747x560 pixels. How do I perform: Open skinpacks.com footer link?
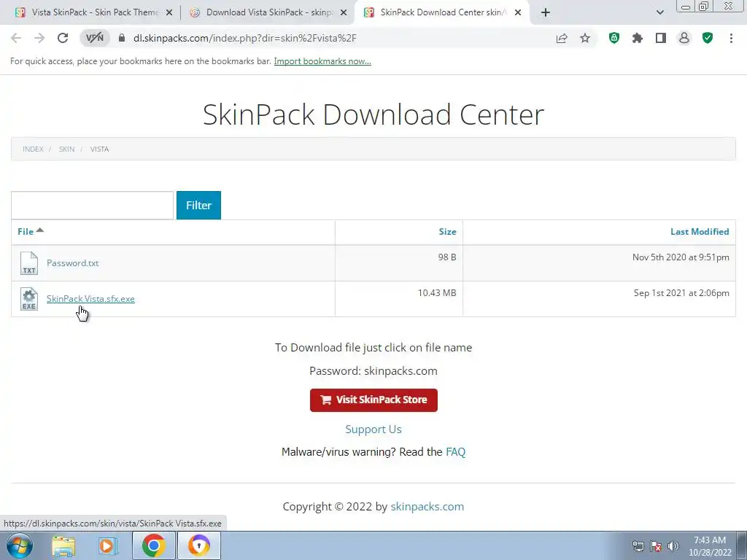(x=427, y=506)
